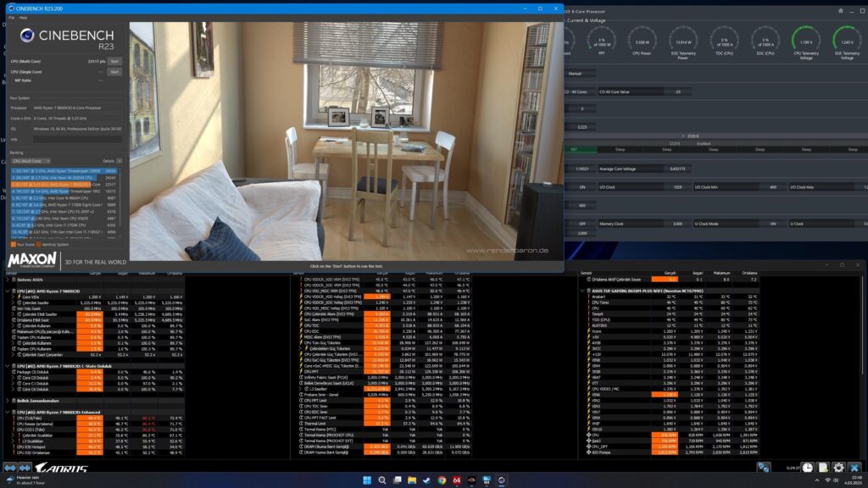Click the bug report icon in Ryzen Master title bar
868x488 pixels.
pyautogui.click(x=840, y=10)
